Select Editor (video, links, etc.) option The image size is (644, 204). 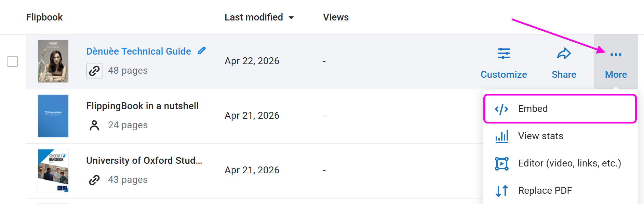(x=569, y=163)
